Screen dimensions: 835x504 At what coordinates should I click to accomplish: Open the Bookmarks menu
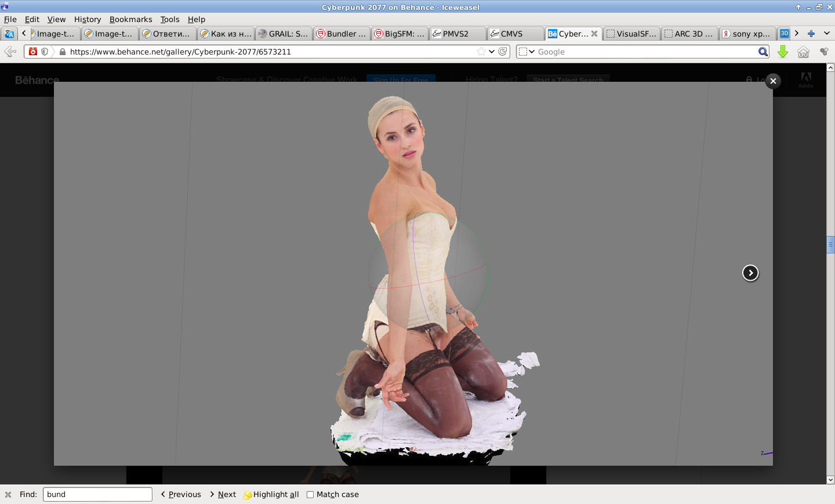pos(130,19)
